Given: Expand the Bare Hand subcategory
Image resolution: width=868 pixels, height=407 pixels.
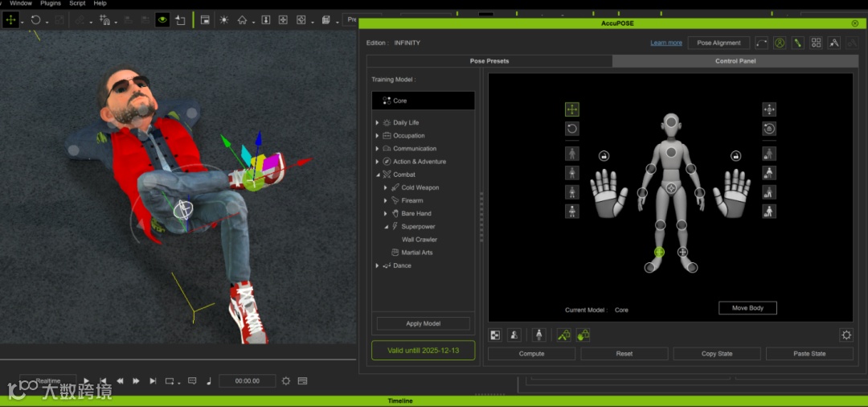Looking at the screenshot, I should pos(386,213).
